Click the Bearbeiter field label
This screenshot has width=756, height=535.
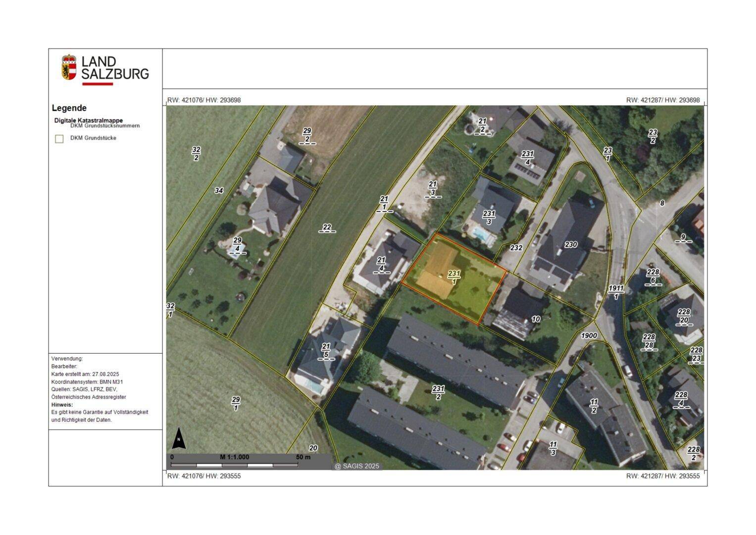[64, 367]
